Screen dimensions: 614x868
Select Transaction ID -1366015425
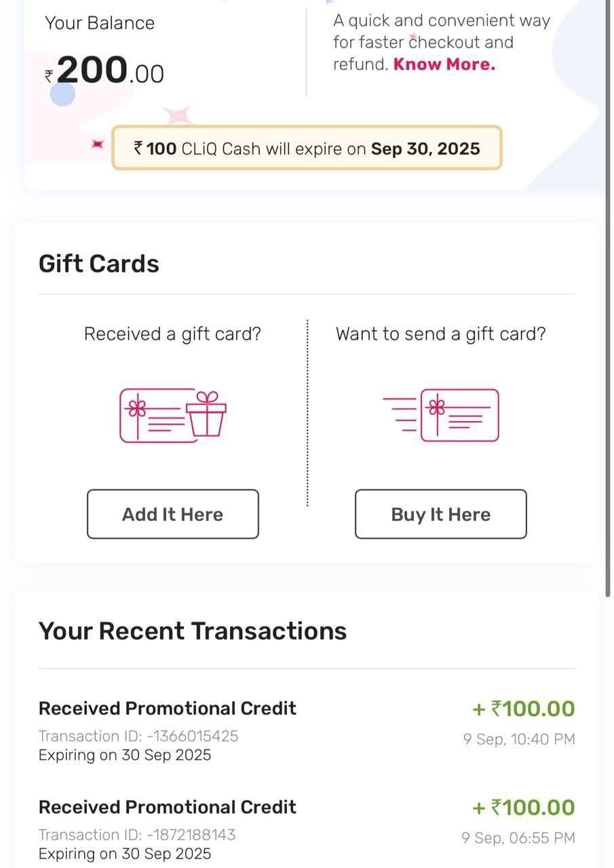tap(138, 736)
